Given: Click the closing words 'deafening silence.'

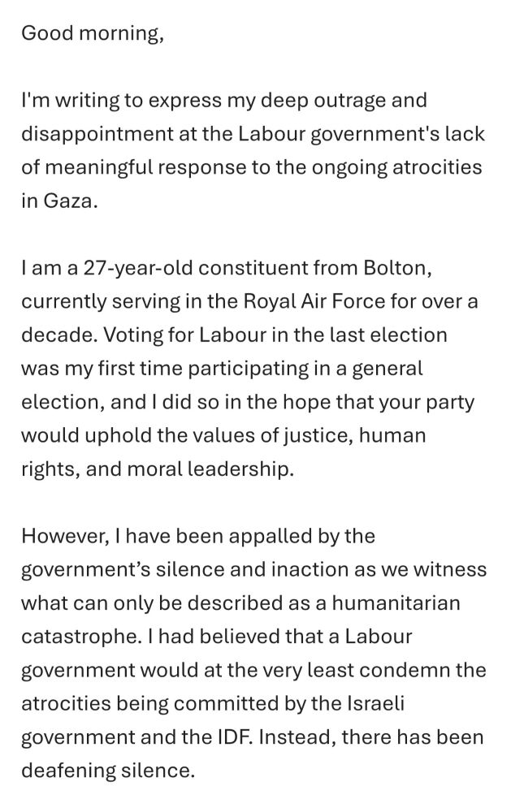Looking at the screenshot, I should pos(108,771).
